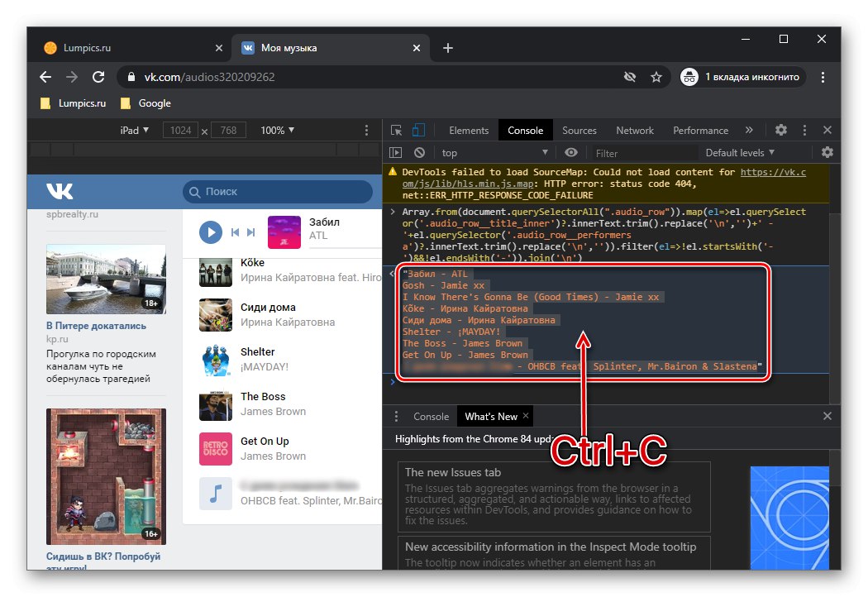The height and width of the screenshot is (597, 868).
Task: Click the VK search field
Action: click(278, 192)
